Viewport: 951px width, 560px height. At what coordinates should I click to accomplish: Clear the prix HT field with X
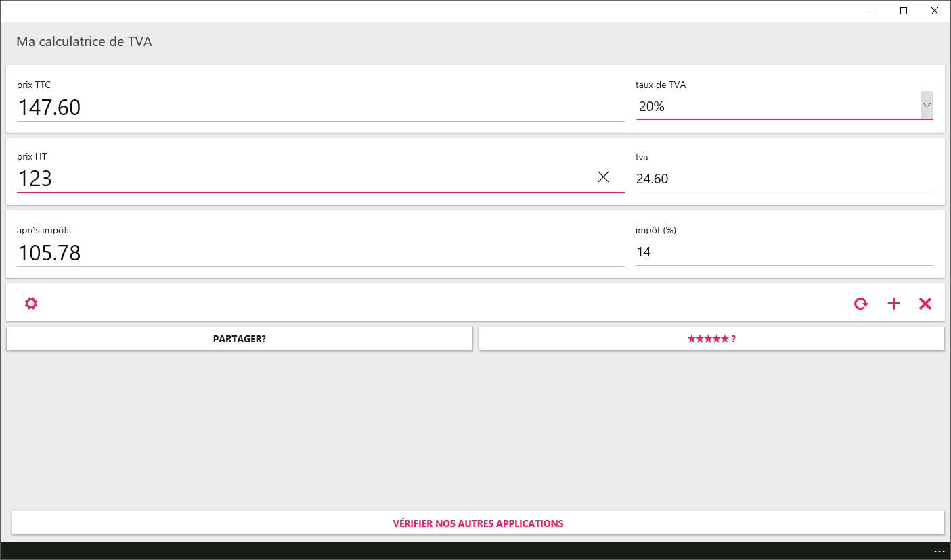coord(604,177)
